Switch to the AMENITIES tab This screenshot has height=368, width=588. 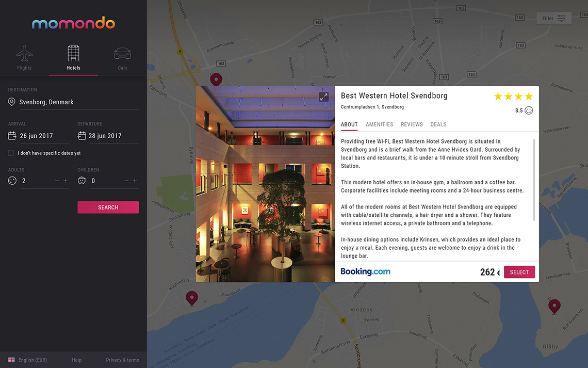click(x=380, y=124)
